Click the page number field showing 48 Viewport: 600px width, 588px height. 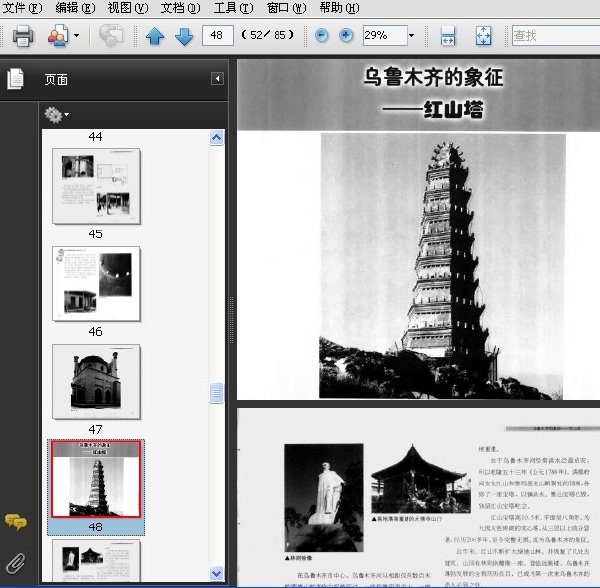click(x=217, y=36)
